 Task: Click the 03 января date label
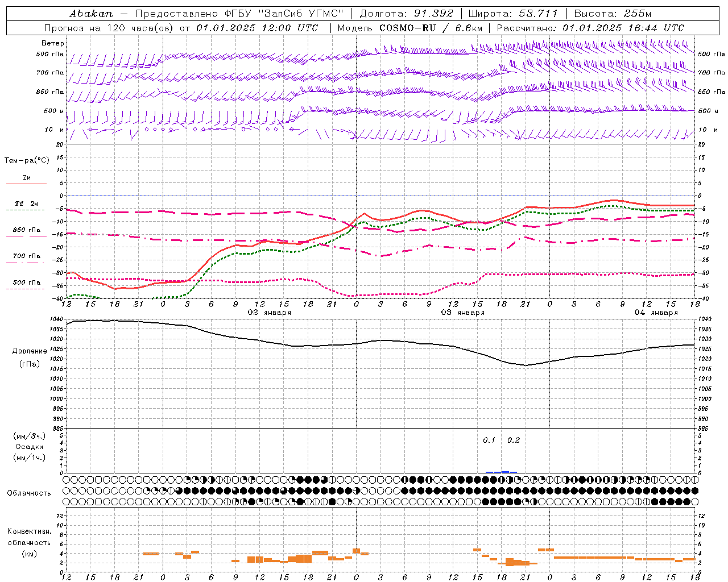tap(463, 313)
